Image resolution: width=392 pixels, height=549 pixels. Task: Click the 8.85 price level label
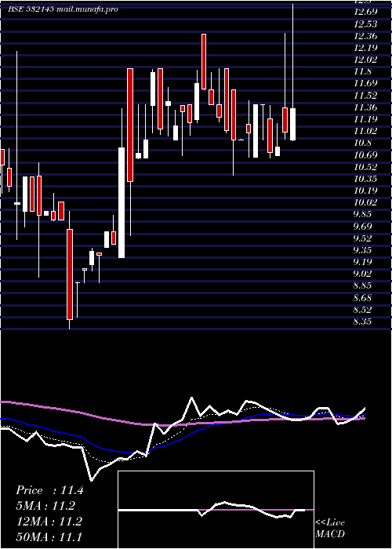(362, 285)
